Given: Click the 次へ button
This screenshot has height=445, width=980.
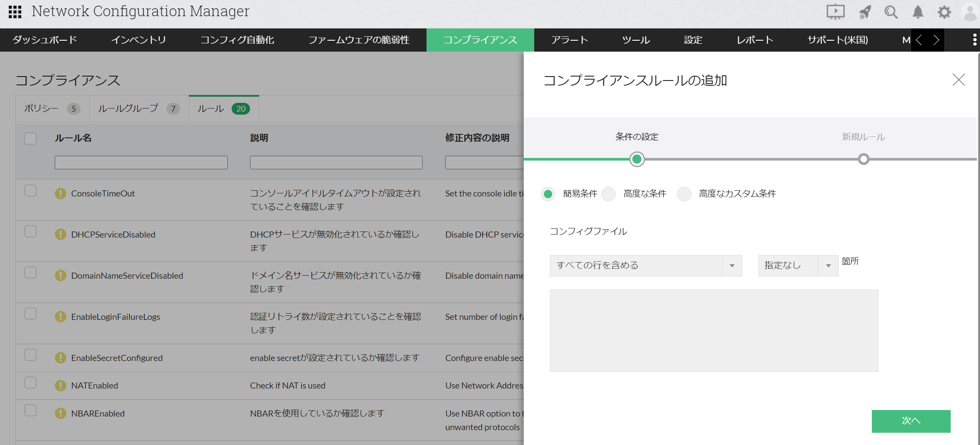Looking at the screenshot, I should pos(911,421).
